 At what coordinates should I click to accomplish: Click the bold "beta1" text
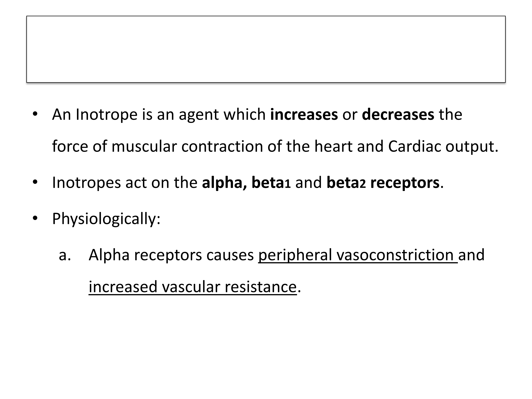pyautogui.click(x=271, y=182)
